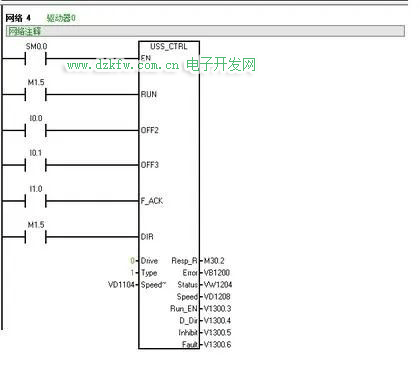The image size is (420, 366).
Task: Select the Network 4 title label
Action: click(18, 18)
